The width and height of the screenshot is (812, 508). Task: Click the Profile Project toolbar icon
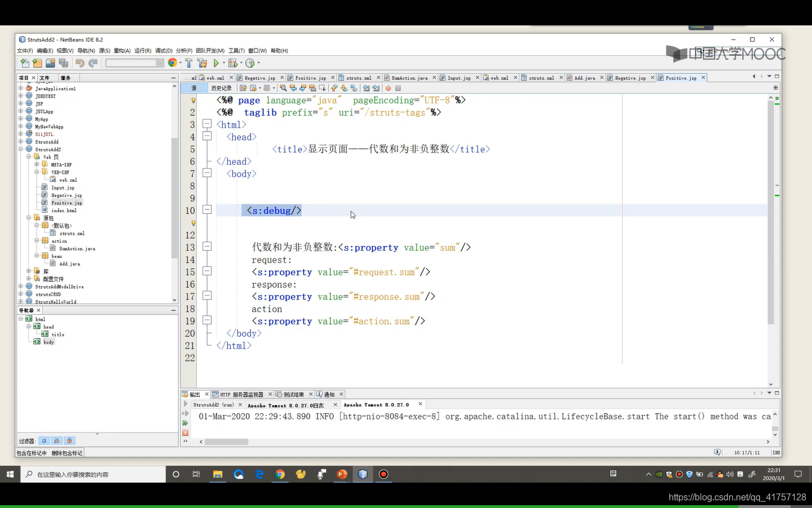pyautogui.click(x=250, y=63)
